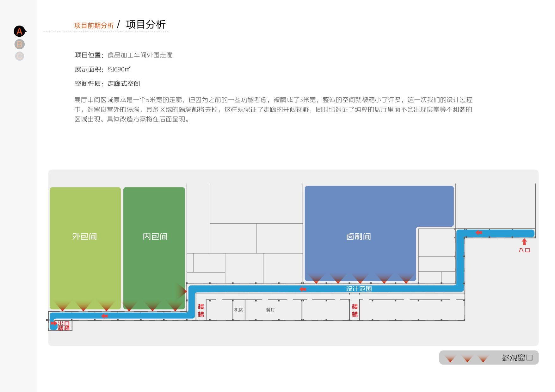
Task: Click the 参观窗口 legend label
Action: pos(517,358)
